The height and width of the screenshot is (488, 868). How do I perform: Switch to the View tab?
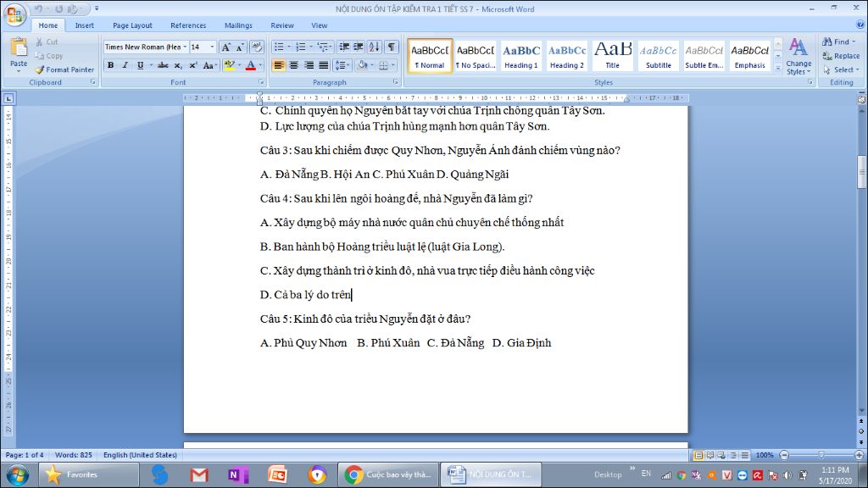(319, 25)
